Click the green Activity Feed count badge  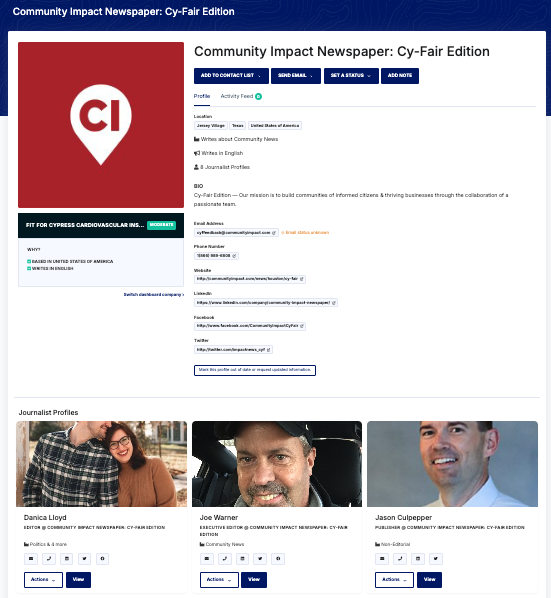[259, 96]
